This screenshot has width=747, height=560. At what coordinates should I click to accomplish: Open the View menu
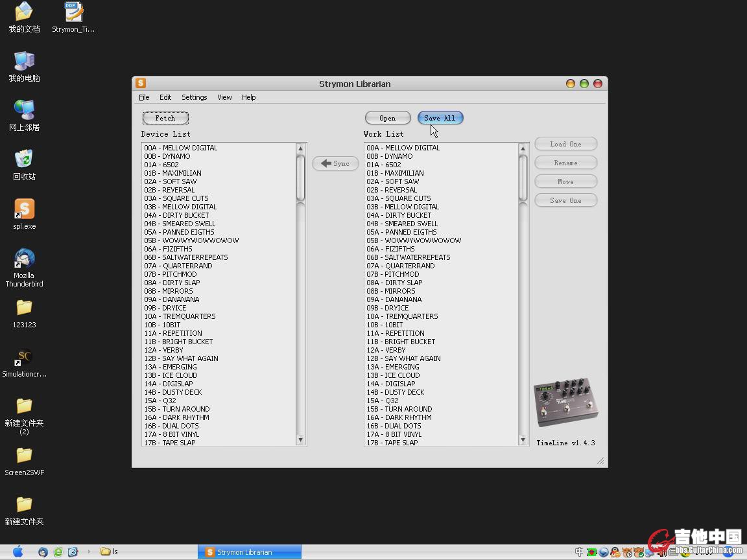[x=224, y=97]
